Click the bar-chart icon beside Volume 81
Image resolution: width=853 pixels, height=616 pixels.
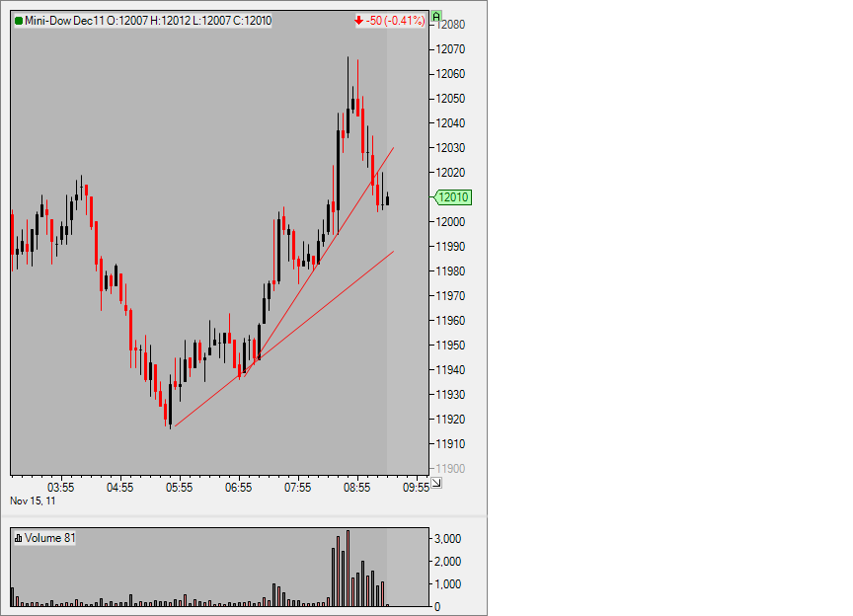(x=19, y=538)
